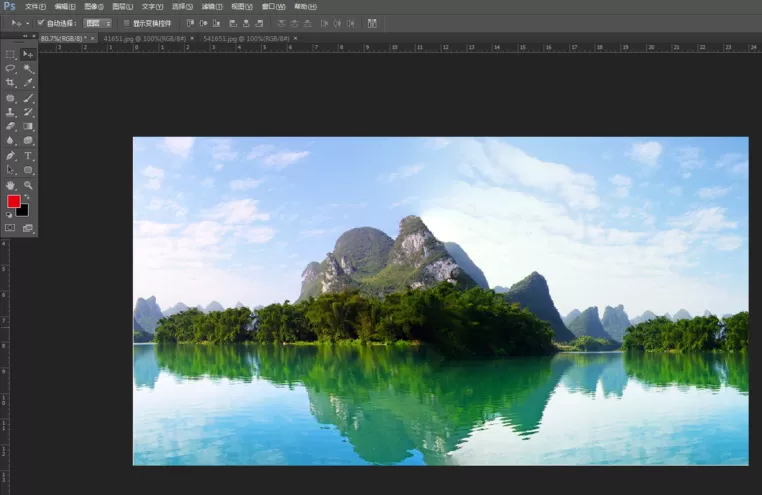Viewport: 762px width, 495px height.
Task: Select the Brush tool
Action: click(x=28, y=98)
